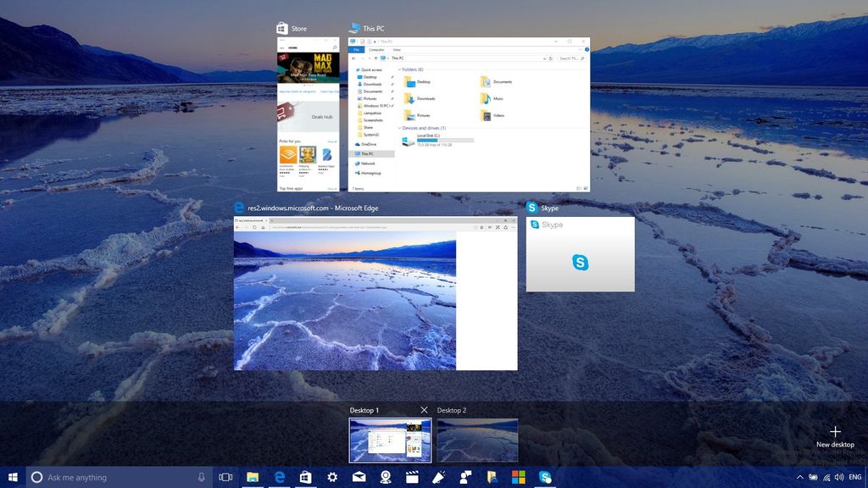Launch Maps from the taskbar

pos(387,477)
